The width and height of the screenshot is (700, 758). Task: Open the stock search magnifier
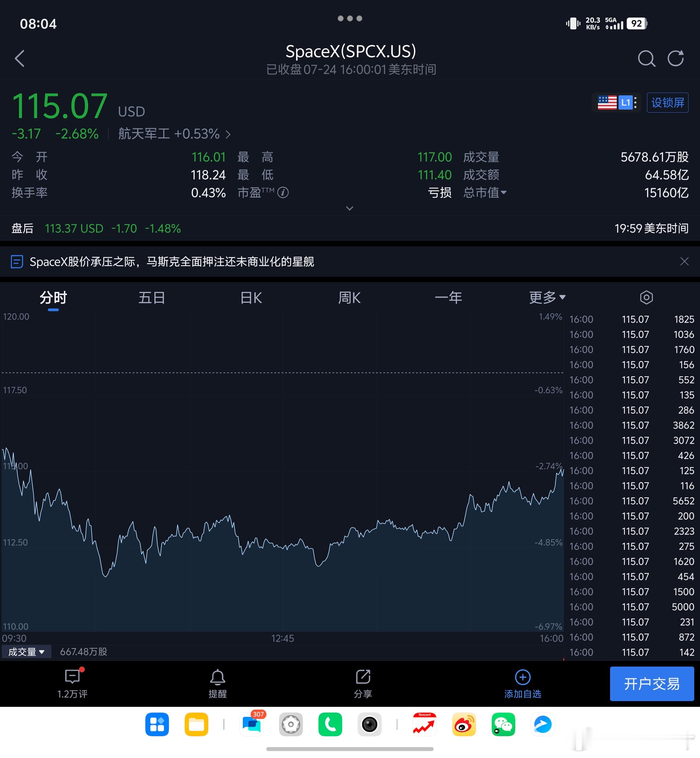click(646, 59)
